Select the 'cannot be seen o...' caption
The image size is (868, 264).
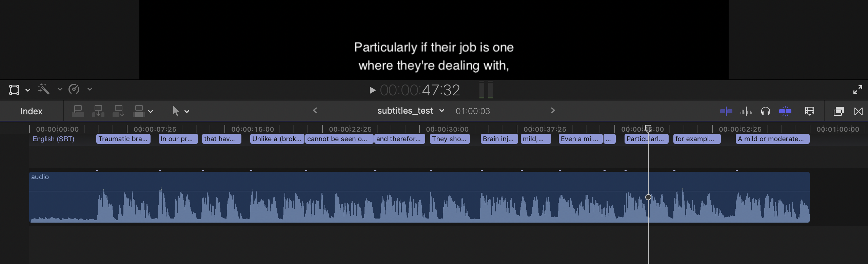tap(339, 139)
